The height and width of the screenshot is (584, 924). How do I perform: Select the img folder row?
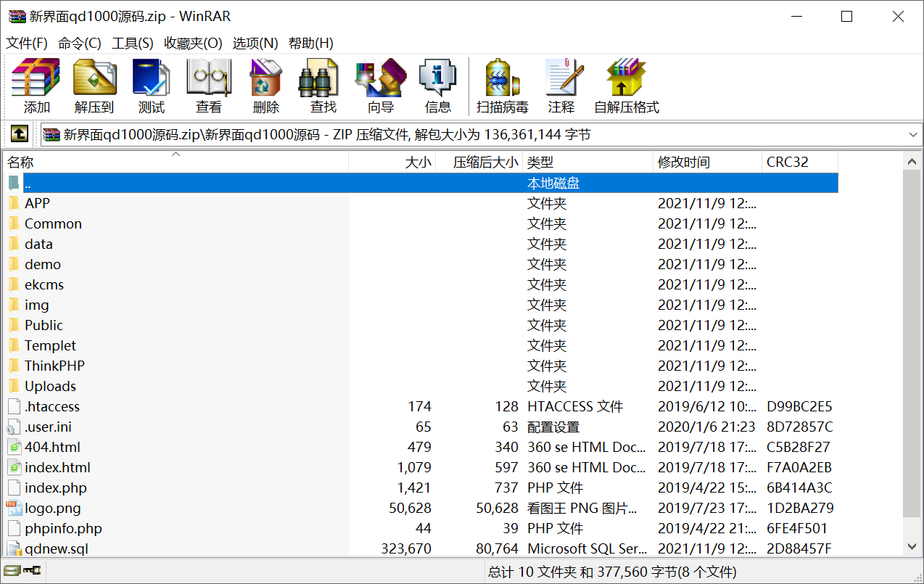coord(421,305)
